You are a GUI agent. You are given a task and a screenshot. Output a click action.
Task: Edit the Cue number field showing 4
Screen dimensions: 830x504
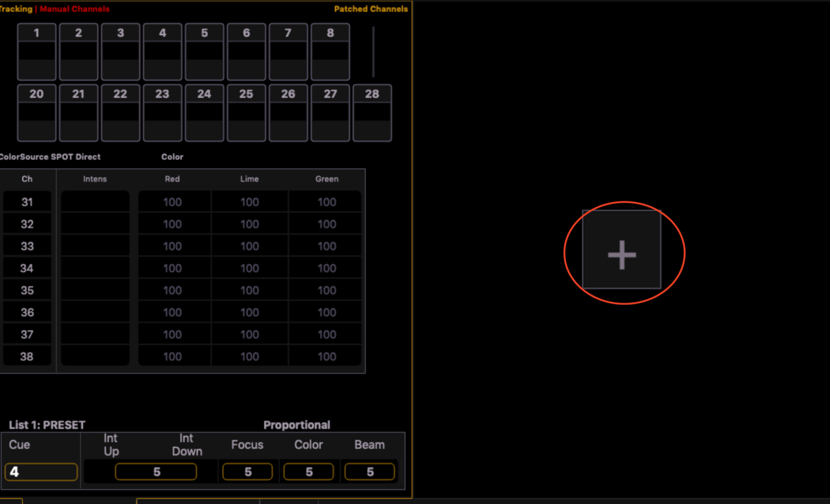pos(41,471)
